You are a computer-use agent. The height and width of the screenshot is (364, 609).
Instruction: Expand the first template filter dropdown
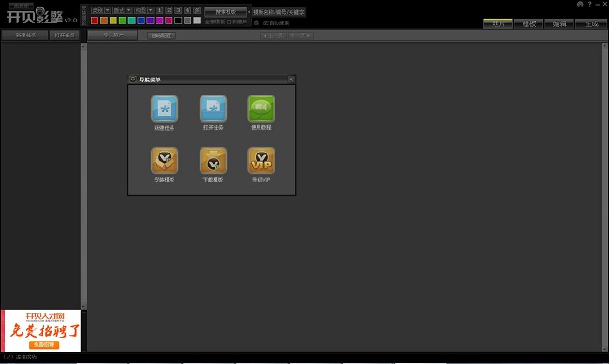coord(108,10)
